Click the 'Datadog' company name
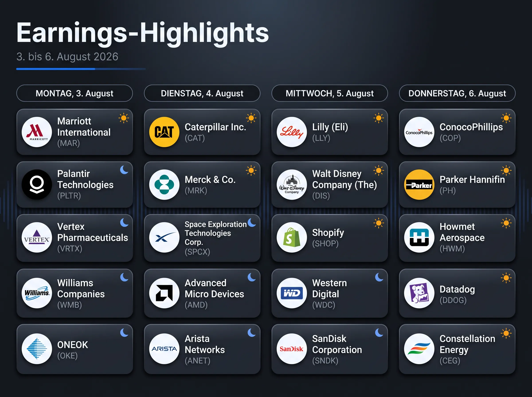Viewport: 532px width, 397px height. 457,290
